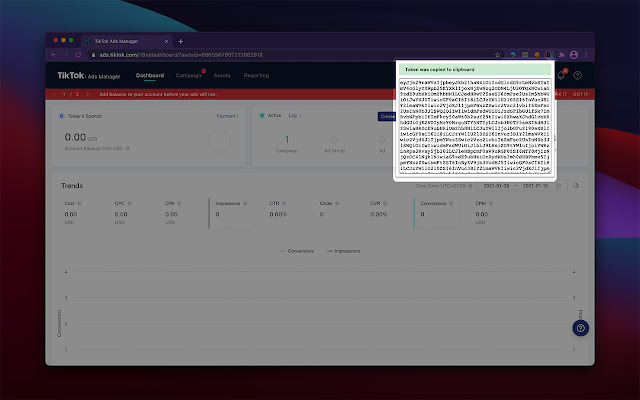640x400 pixels.
Task: Click the info icon beside Time Zone
Action: [x=470, y=186]
